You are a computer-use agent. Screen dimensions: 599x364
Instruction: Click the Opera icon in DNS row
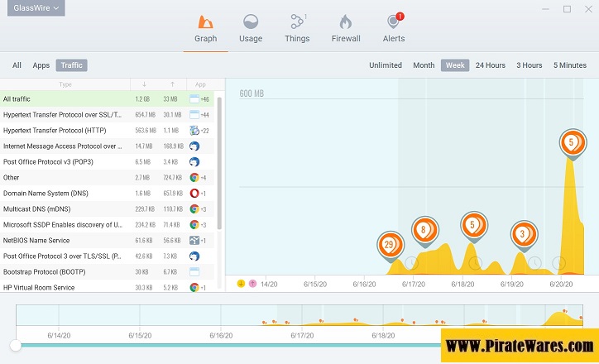click(194, 193)
